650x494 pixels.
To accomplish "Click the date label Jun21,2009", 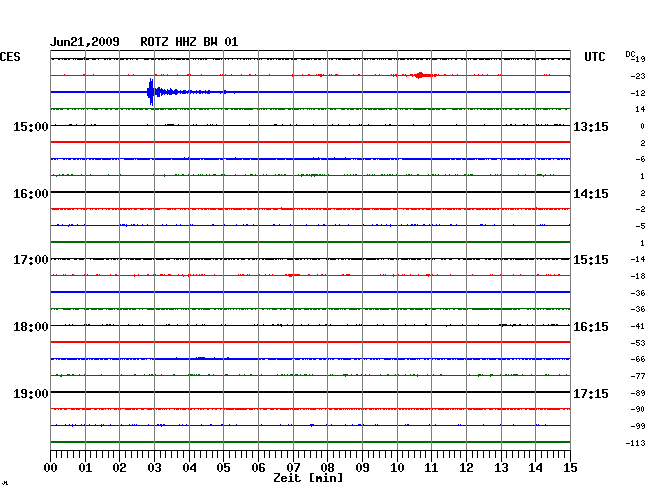I will click(85, 42).
